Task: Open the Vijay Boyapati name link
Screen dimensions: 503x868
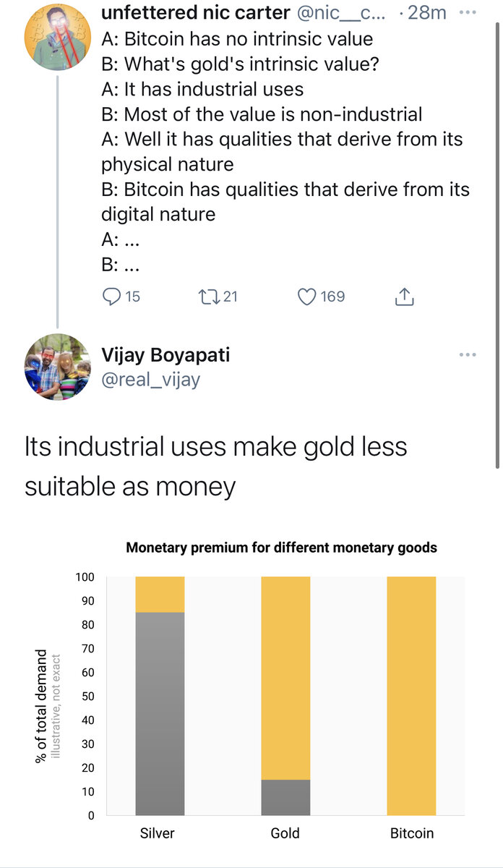Action: [166, 355]
